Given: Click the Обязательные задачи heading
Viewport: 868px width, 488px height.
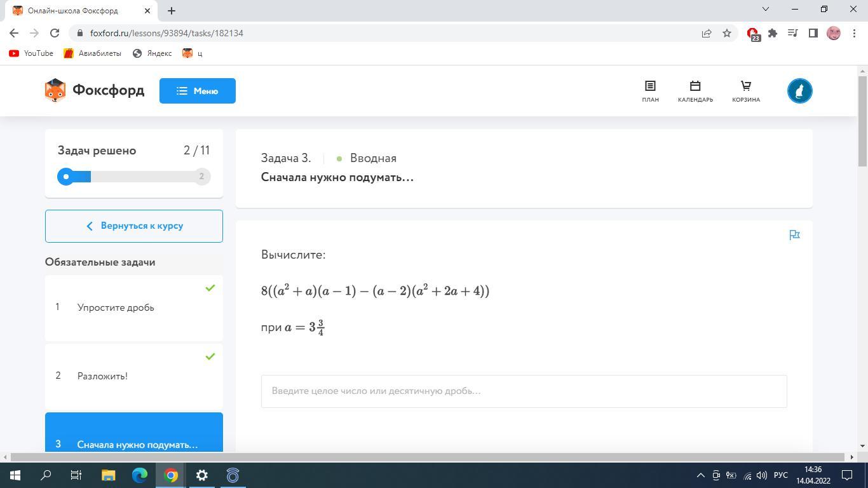Looking at the screenshot, I should click(x=100, y=262).
